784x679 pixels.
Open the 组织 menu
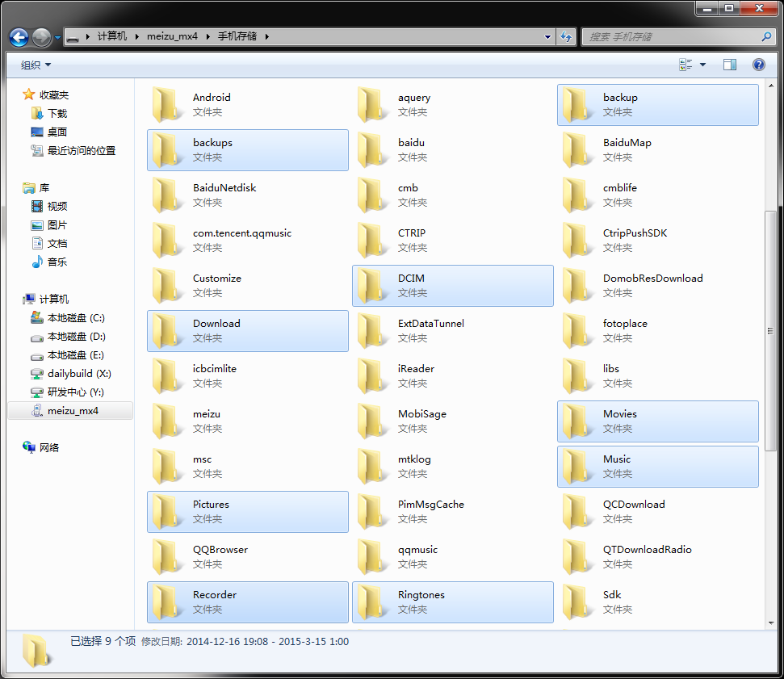36,65
